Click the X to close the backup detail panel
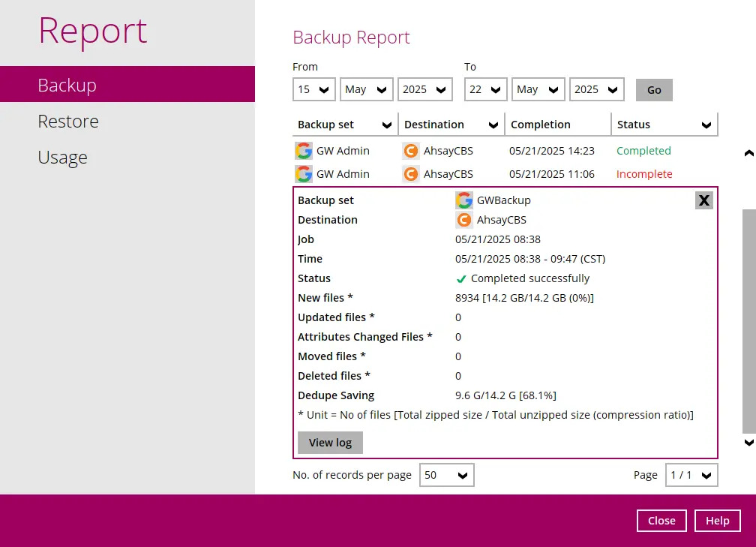Screen dimensions: 756x547 point(703,200)
